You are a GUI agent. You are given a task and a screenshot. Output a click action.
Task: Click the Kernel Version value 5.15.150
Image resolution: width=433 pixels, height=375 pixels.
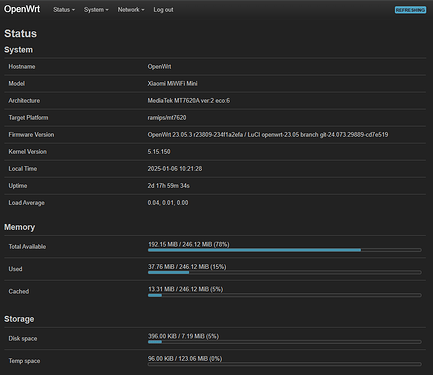[159, 152]
